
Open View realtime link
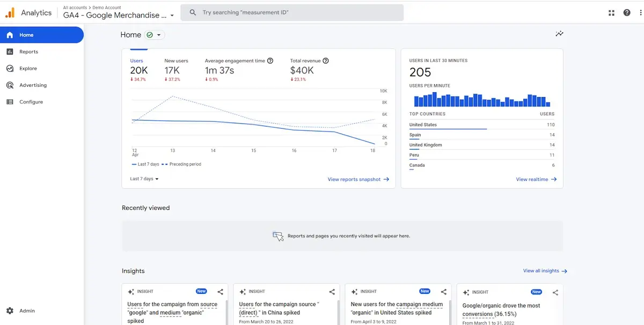(x=536, y=179)
